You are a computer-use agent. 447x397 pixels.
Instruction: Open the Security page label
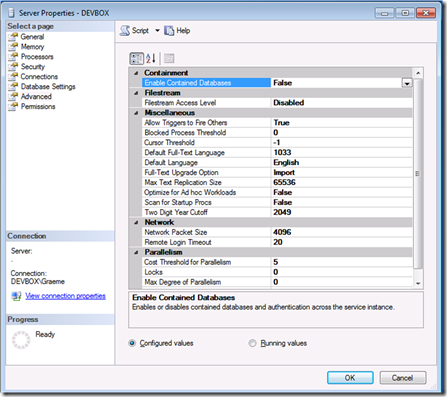point(33,67)
